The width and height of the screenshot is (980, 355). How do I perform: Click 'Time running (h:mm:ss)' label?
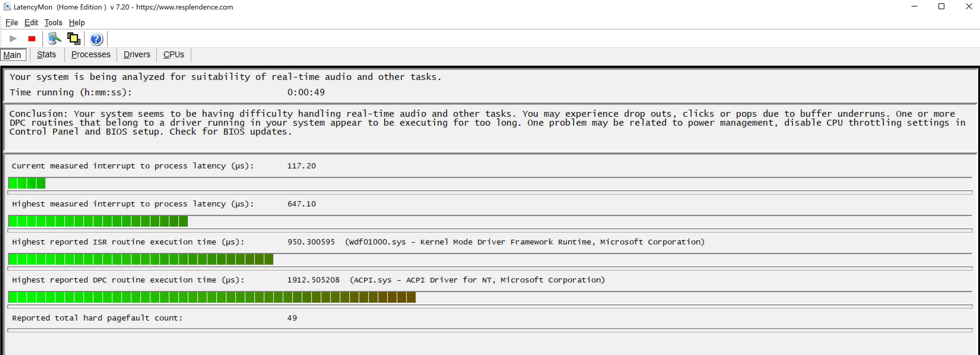point(71,92)
